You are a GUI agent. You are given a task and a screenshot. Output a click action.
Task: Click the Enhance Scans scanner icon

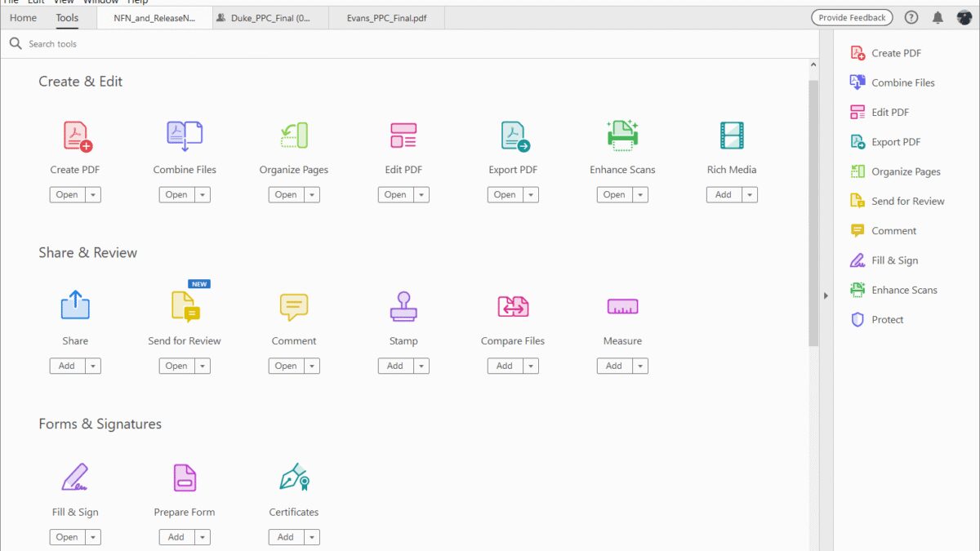pyautogui.click(x=622, y=136)
